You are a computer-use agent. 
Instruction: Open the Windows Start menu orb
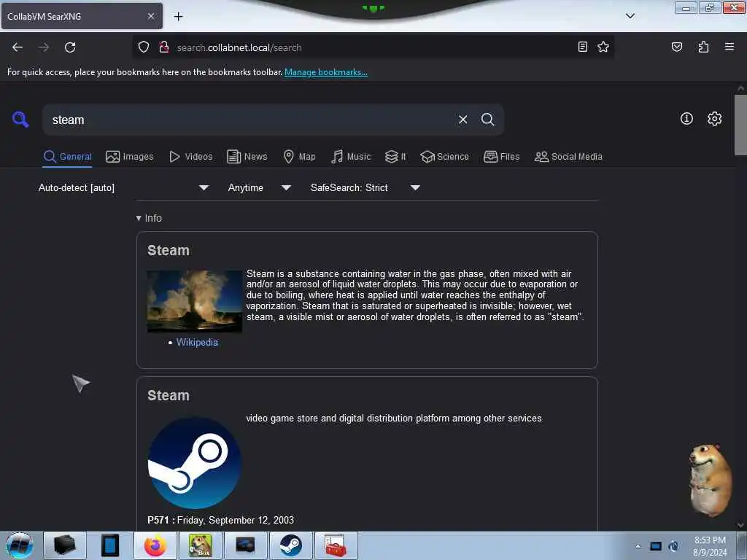pos(19,545)
